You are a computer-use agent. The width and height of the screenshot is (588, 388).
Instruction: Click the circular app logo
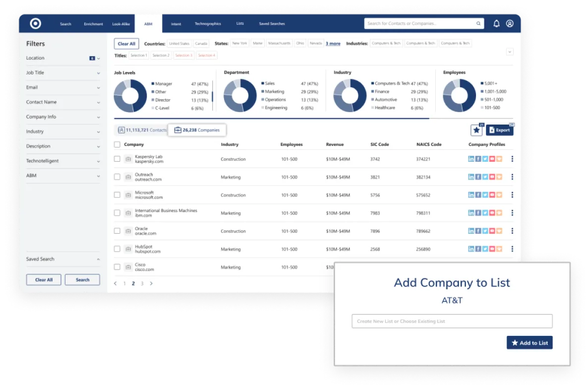(35, 24)
